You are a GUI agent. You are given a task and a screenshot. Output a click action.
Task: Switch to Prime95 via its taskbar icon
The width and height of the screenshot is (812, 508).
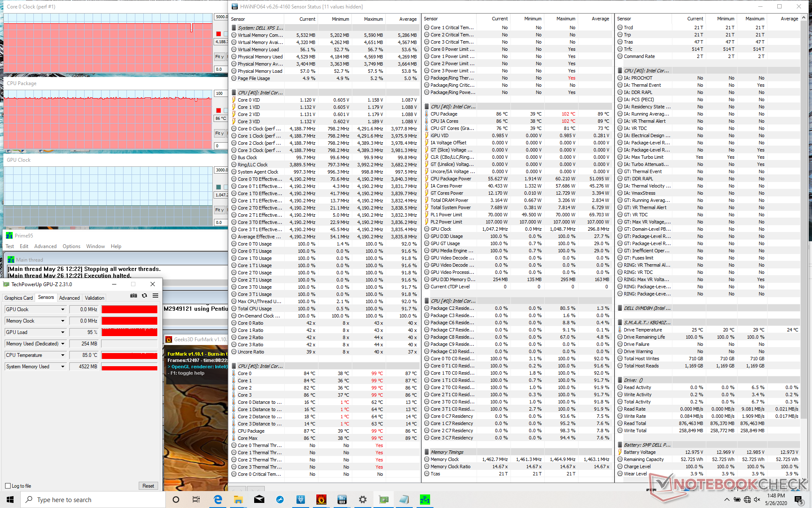tap(425, 500)
